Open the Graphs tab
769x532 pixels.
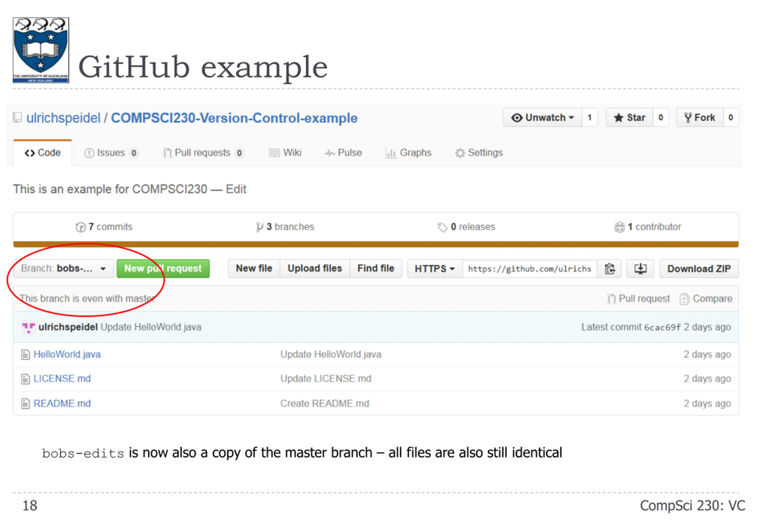408,153
